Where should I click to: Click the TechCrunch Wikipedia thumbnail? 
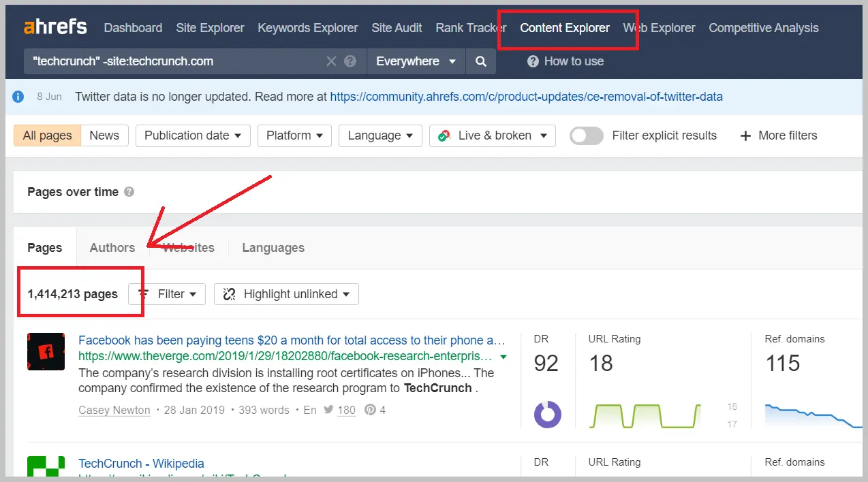pos(46,466)
